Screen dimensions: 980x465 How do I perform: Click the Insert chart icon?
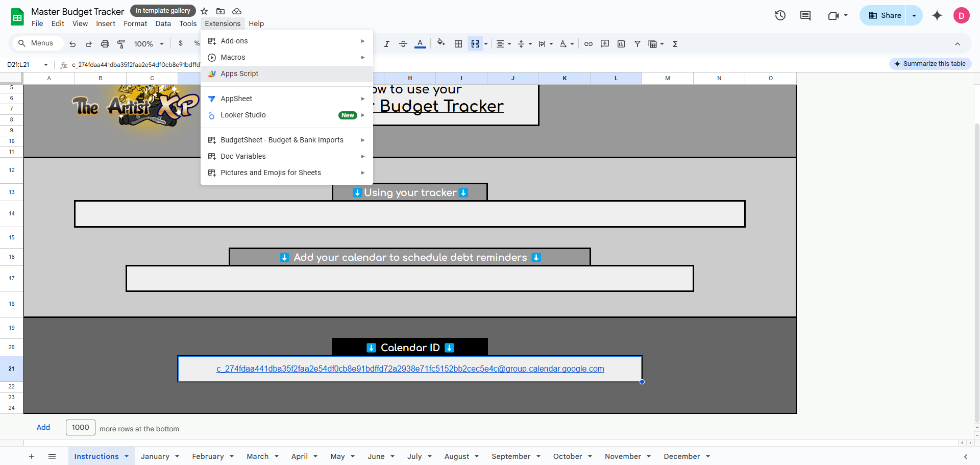point(621,44)
